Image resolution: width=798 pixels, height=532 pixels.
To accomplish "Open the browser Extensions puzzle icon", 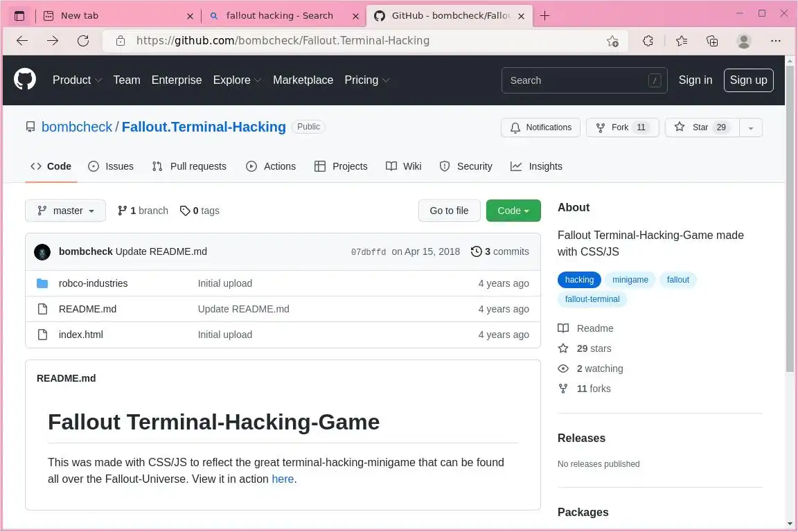I will point(648,41).
